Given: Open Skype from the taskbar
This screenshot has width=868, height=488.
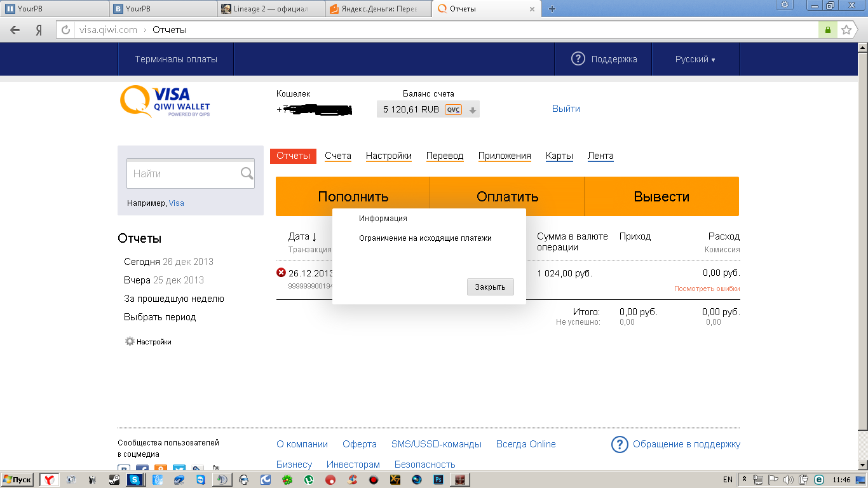Looking at the screenshot, I should point(135,480).
